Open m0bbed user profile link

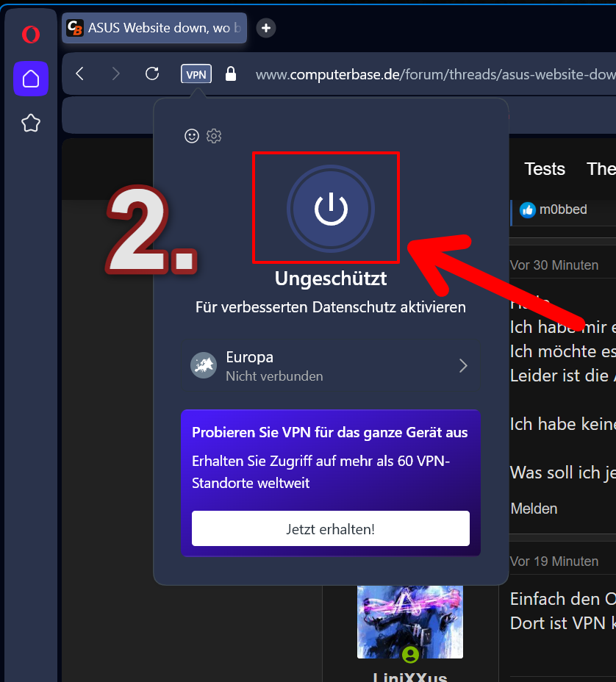pyautogui.click(x=563, y=209)
